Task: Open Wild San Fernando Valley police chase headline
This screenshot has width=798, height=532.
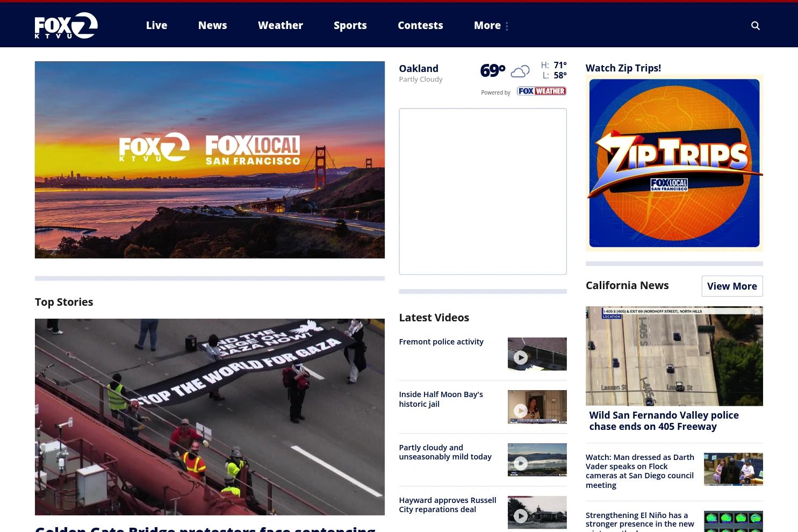Action: point(664,421)
